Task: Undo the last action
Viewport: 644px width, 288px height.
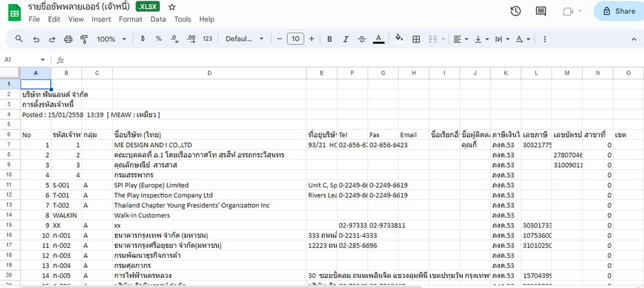Action: tap(36, 39)
